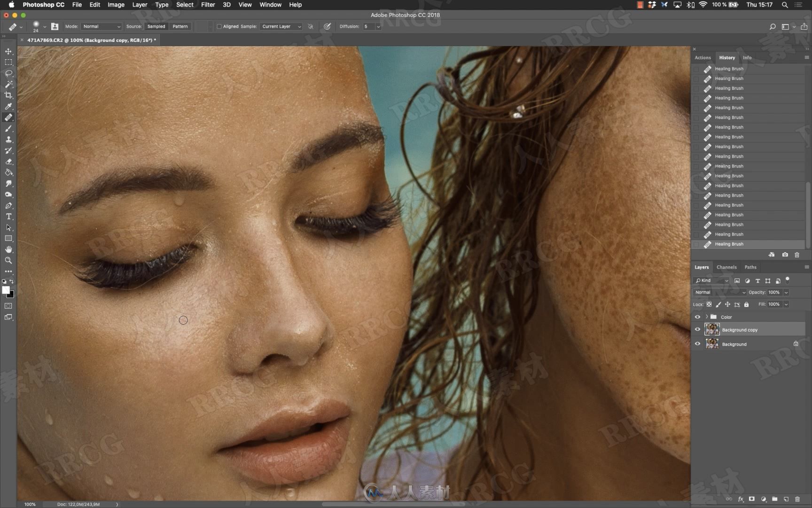Select the Hand tool
The height and width of the screenshot is (508, 812).
(x=8, y=249)
